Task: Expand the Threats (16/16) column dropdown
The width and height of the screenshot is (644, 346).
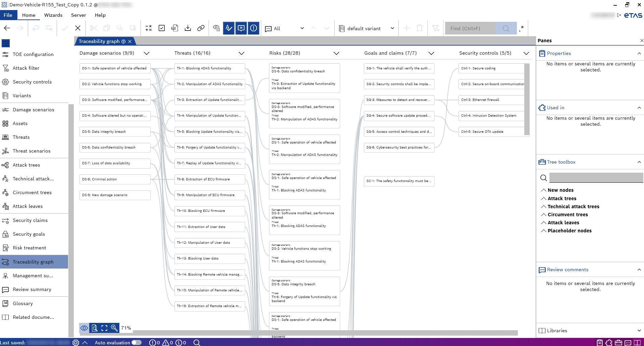Action: (x=241, y=53)
